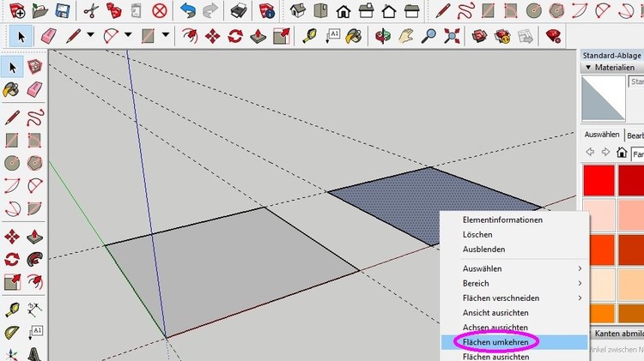Open a file with the folder icon
The width and height of the screenshot is (644, 361).
[39, 10]
